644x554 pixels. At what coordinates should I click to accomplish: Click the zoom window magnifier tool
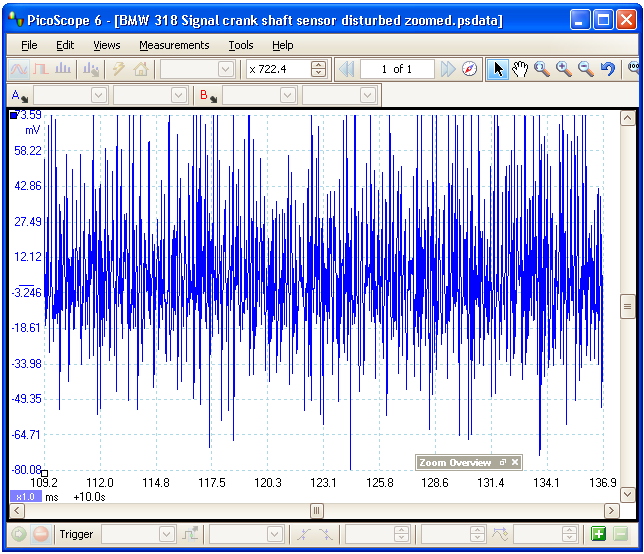tap(542, 69)
